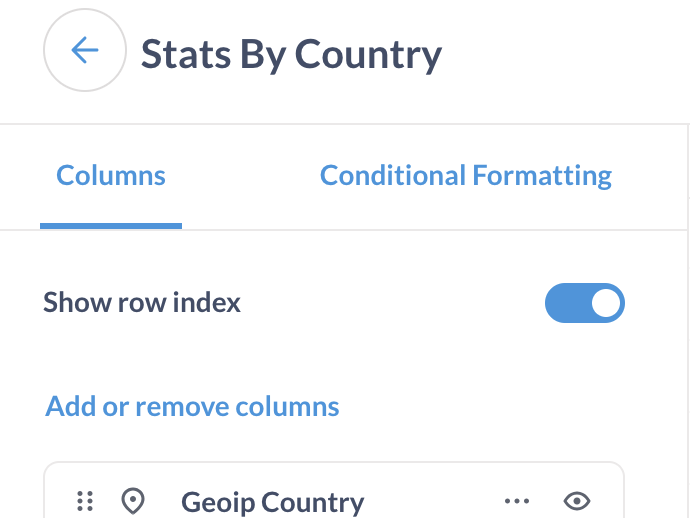
Task: Click the Stats By Country title
Action: coord(291,53)
